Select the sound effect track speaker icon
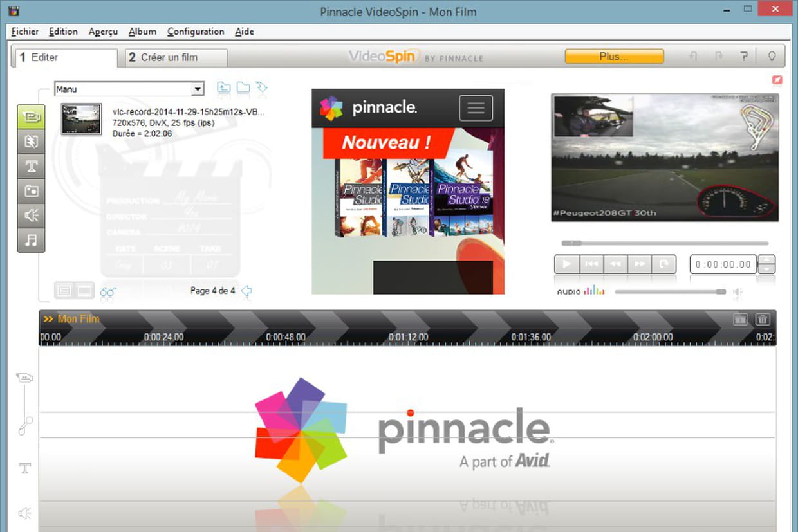Viewport: 798px width, 532px height. click(25, 513)
